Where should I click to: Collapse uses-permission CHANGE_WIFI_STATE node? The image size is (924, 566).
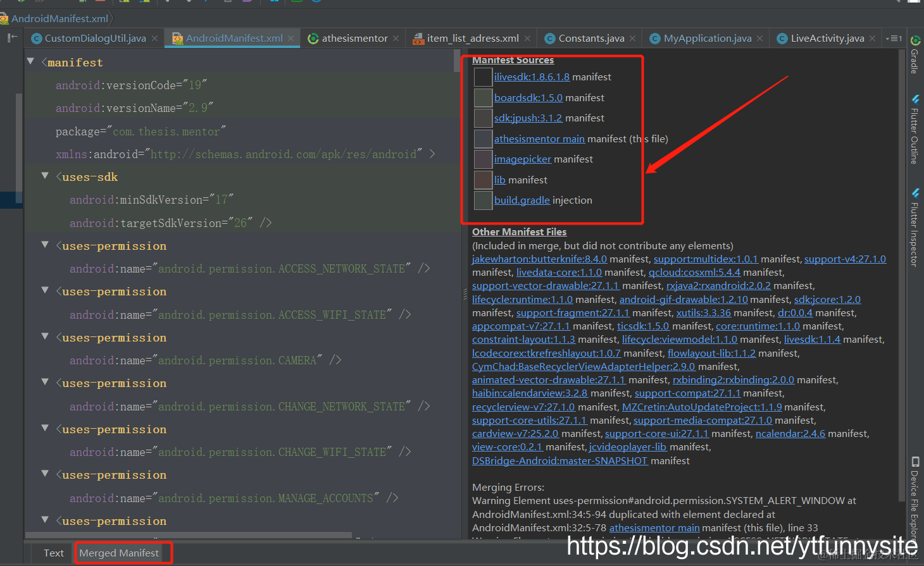coord(45,428)
